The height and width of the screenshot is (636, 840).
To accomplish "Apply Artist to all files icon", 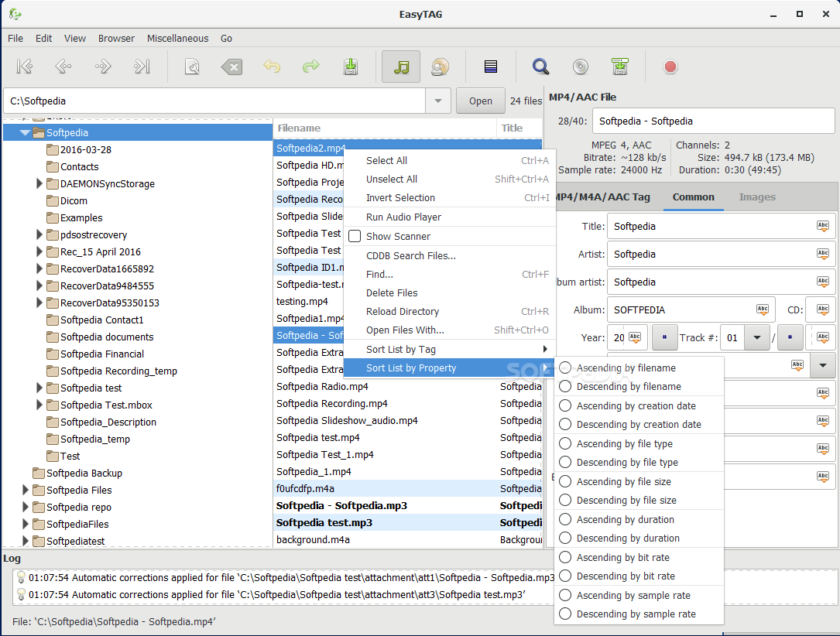I will coord(823,254).
